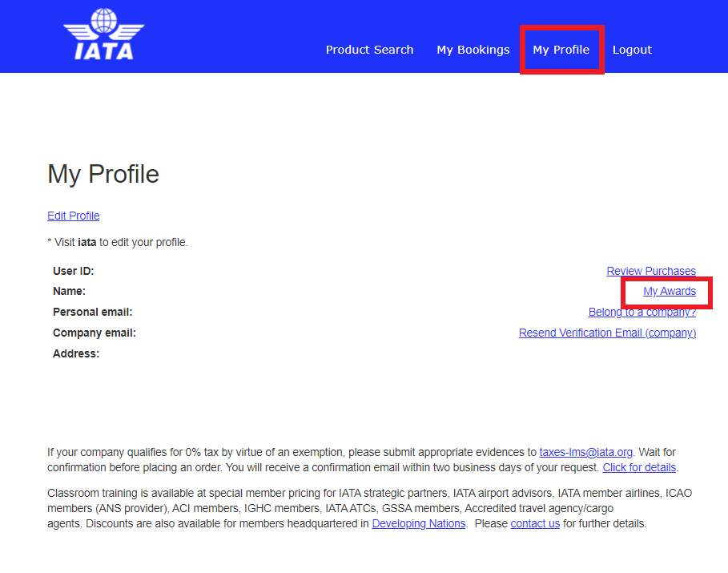Click contact us for further details
The image size is (728, 573).
click(535, 523)
